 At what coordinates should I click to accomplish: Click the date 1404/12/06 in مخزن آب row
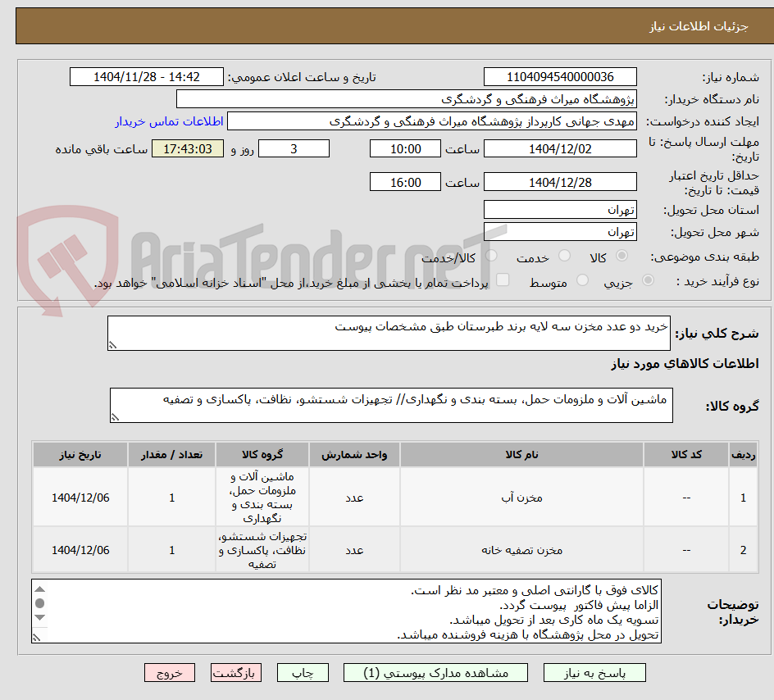80,498
